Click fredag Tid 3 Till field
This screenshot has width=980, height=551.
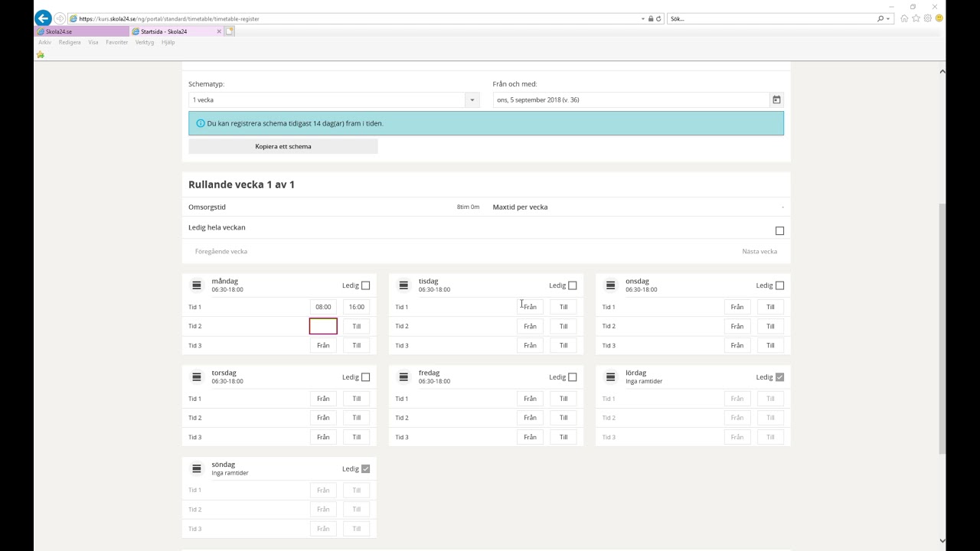[x=563, y=437]
